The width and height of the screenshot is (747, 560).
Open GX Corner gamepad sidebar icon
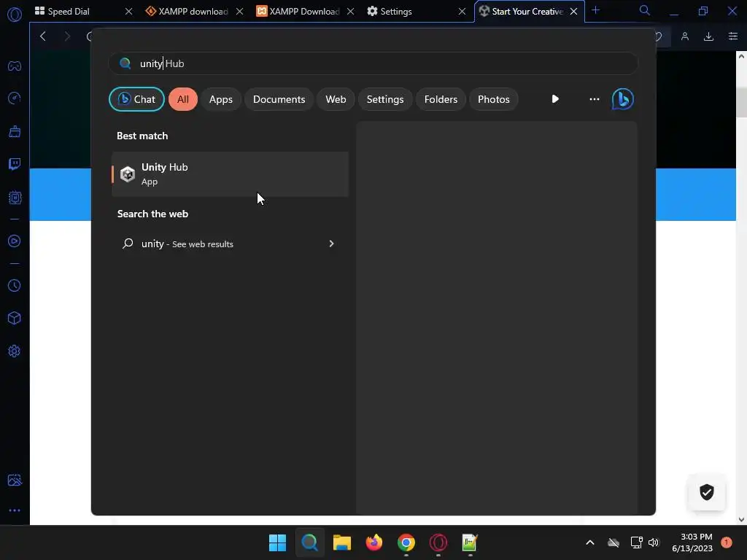[15, 66]
